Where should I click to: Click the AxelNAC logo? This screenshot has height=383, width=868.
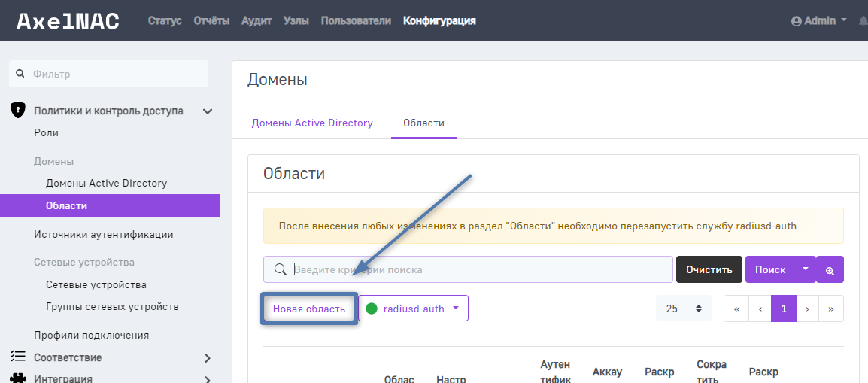68,21
